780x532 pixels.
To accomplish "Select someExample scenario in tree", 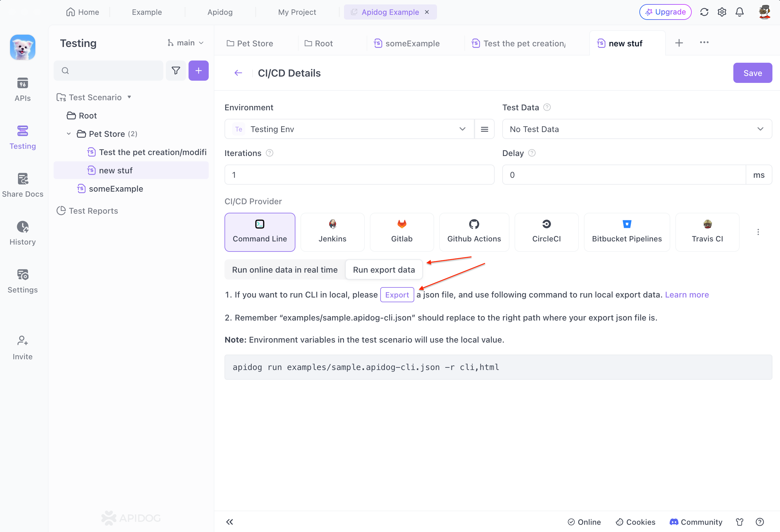I will tap(110, 189).
